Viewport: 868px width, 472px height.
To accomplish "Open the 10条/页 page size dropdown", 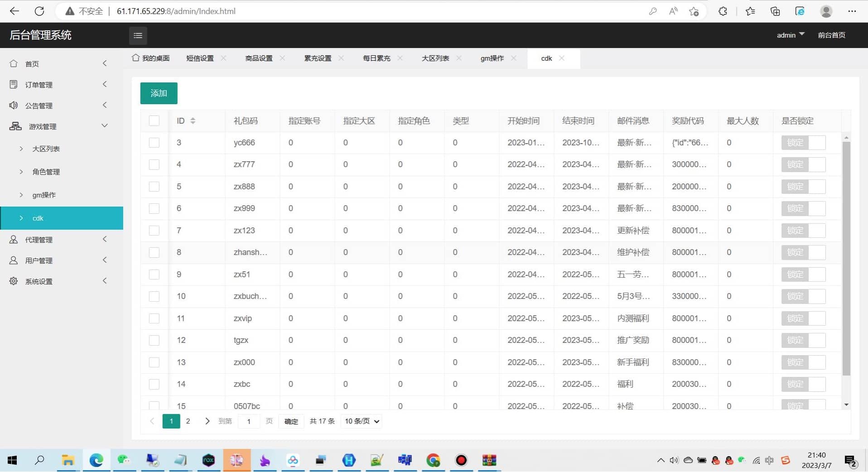I will tap(361, 421).
